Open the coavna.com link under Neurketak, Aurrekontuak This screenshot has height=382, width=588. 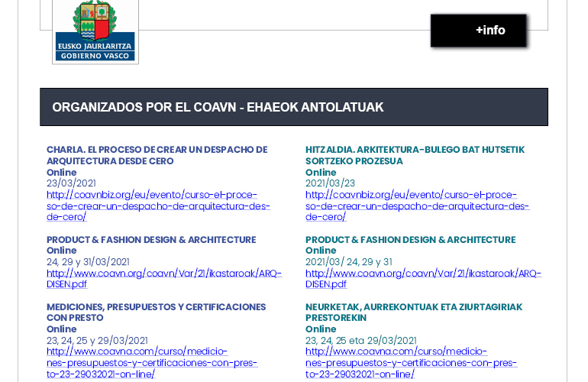[x=412, y=362]
